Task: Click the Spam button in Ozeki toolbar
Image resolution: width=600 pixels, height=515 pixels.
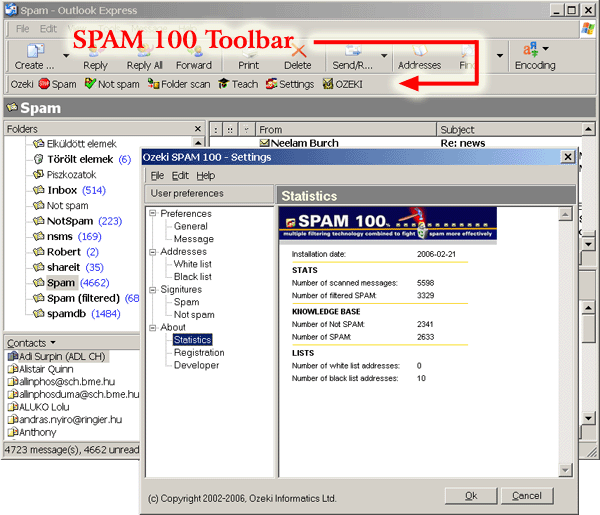Action: 57,84
